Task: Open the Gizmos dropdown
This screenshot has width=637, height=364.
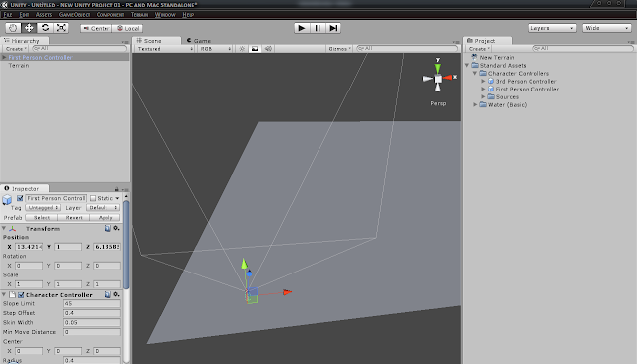Action: [x=339, y=49]
